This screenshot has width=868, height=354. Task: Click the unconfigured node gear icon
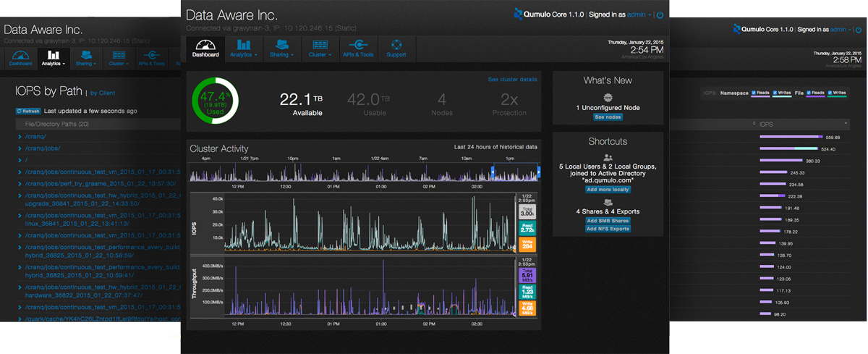608,98
